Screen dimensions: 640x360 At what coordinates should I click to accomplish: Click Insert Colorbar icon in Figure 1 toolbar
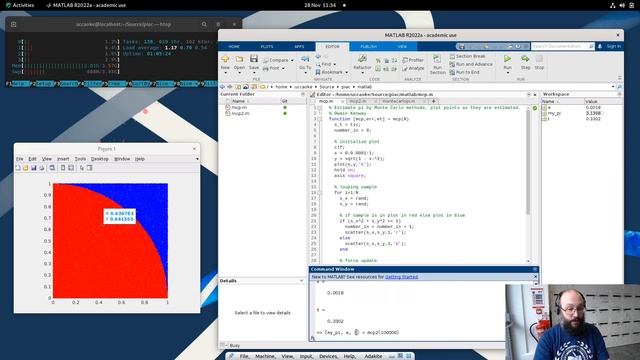point(63,168)
